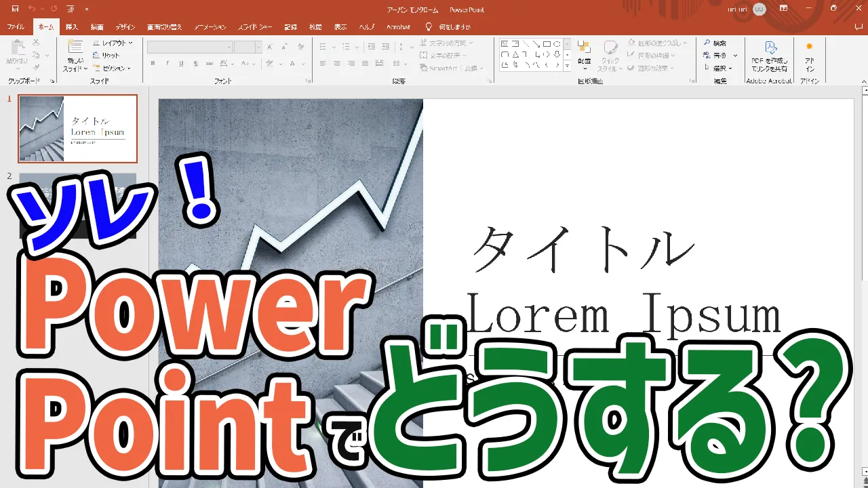
Task: Click the Arrange (配置) icon
Action: pyautogui.click(x=584, y=47)
